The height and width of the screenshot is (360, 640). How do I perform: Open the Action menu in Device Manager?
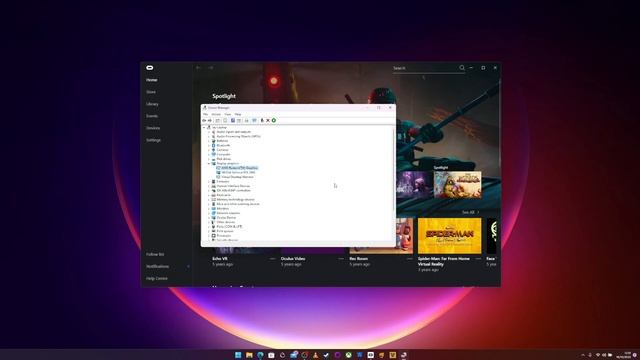216,114
